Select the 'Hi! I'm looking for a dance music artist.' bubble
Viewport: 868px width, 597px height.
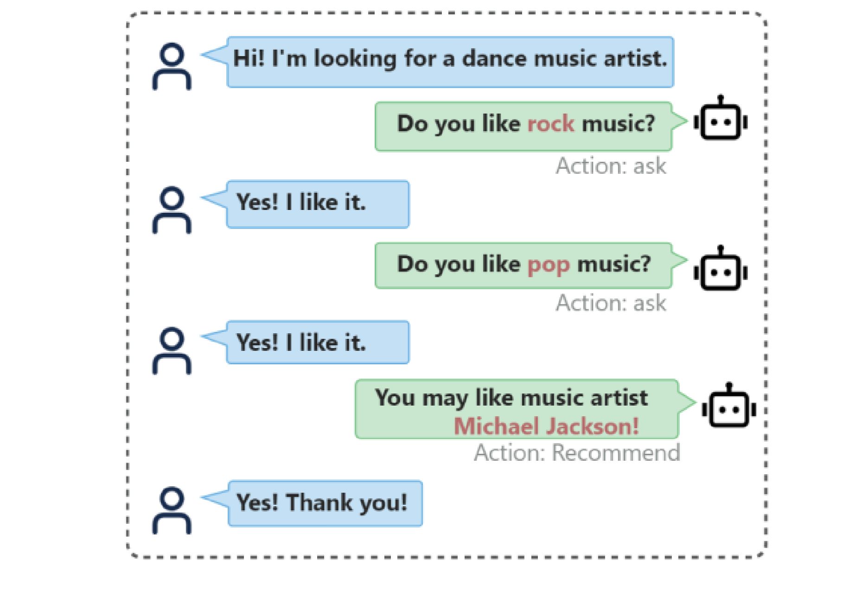tap(450, 62)
